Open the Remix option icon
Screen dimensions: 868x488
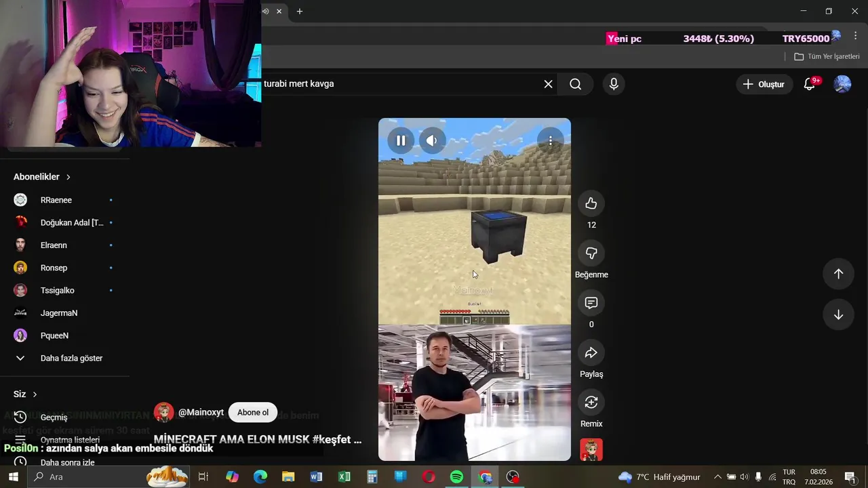coord(591,402)
